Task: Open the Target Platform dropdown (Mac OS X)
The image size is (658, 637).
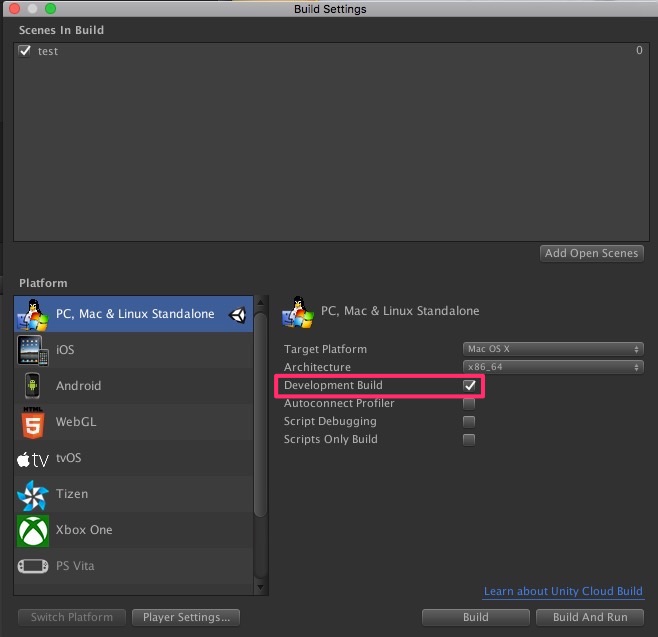Action: tap(553, 349)
